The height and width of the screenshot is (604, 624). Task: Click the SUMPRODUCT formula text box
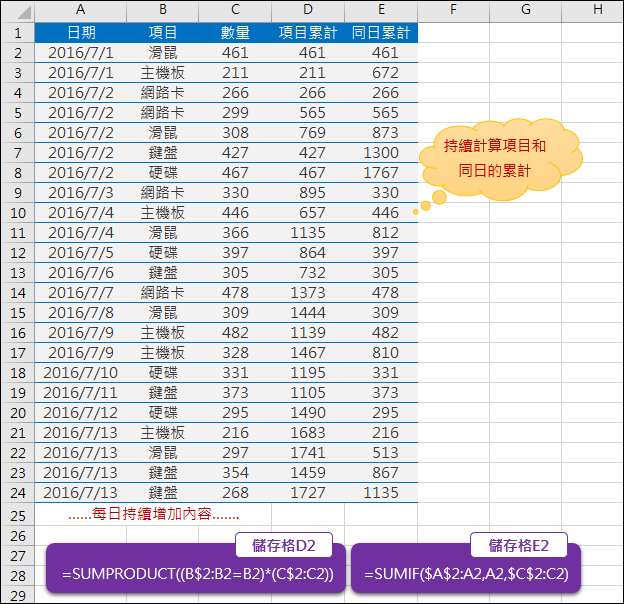click(x=196, y=568)
